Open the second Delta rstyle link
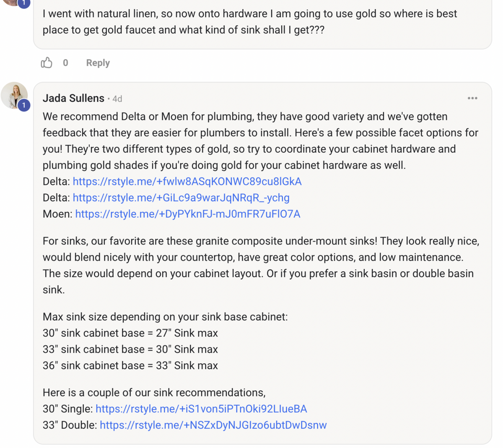The image size is (503, 448). pos(181,198)
